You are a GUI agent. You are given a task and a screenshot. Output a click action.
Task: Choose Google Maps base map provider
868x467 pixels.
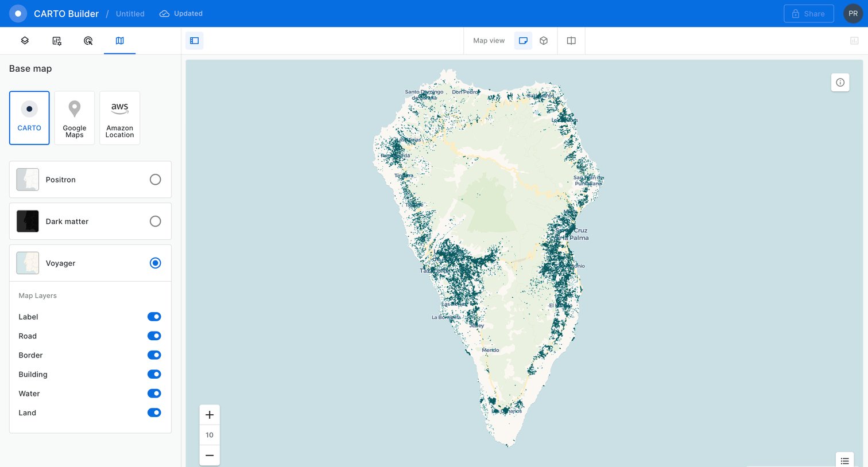75,118
